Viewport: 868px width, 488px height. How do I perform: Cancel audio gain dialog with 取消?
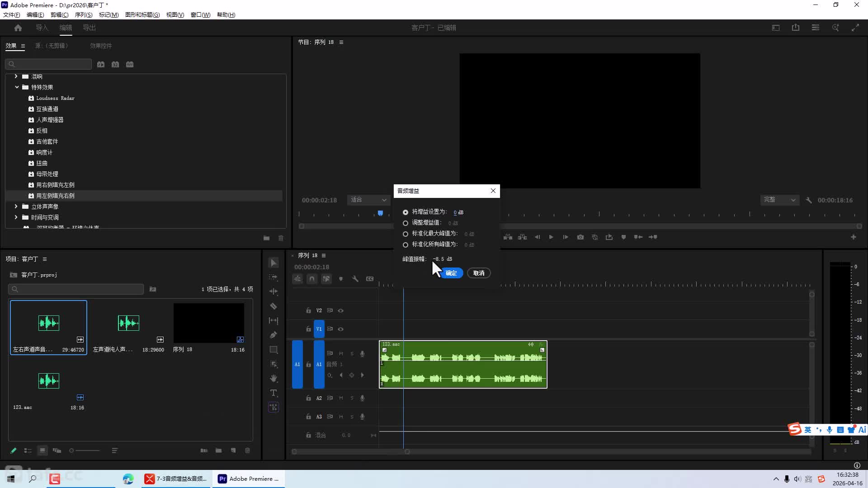point(479,273)
